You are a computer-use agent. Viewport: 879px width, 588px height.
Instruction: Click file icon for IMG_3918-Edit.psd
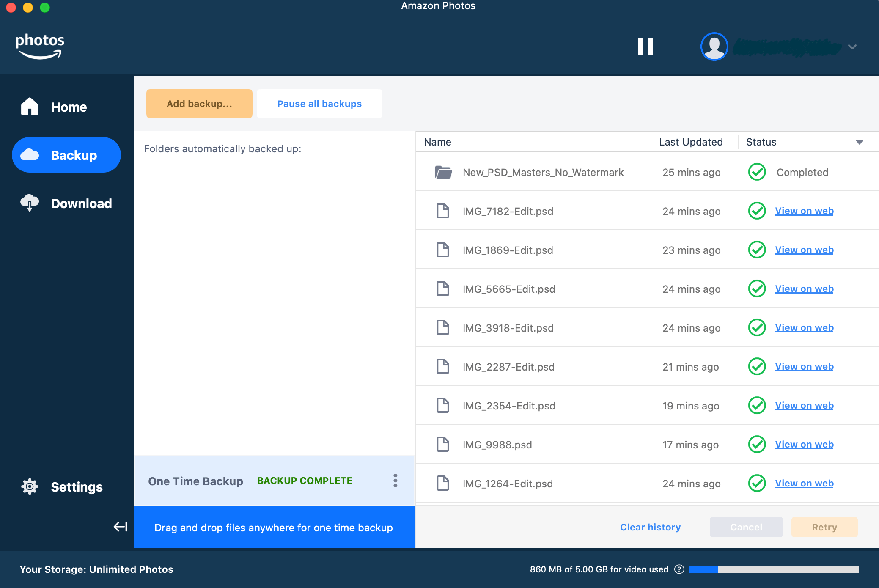click(443, 327)
